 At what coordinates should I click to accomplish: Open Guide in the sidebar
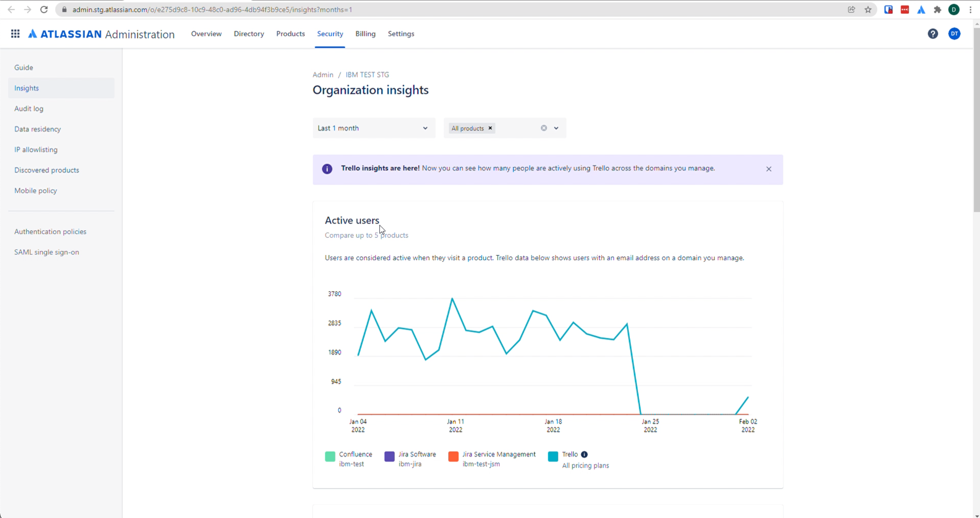pos(61,67)
